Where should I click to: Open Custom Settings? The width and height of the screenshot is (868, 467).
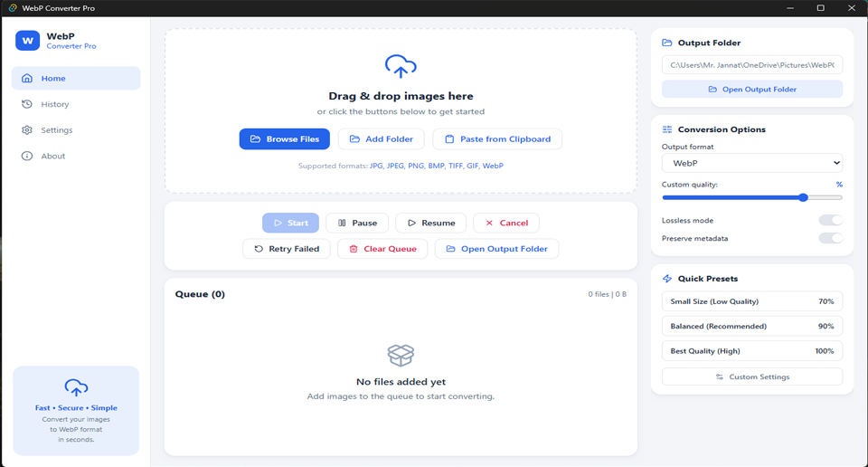click(752, 376)
